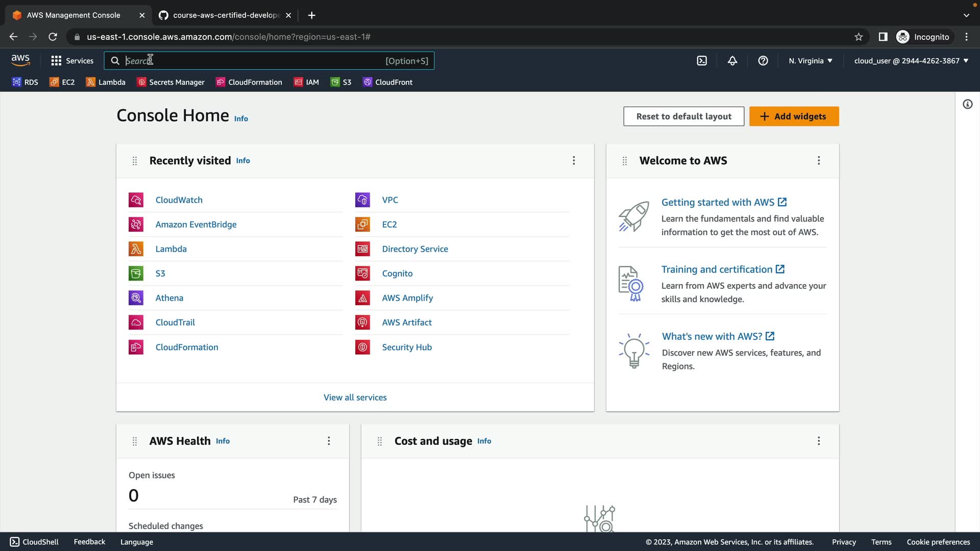
Task: Bookmark page with the star icon
Action: [859, 37]
